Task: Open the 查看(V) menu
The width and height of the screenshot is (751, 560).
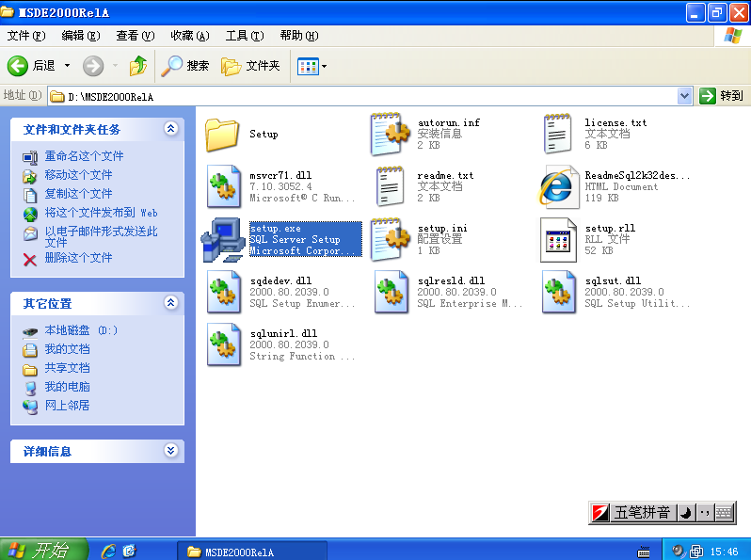Action: (136, 36)
